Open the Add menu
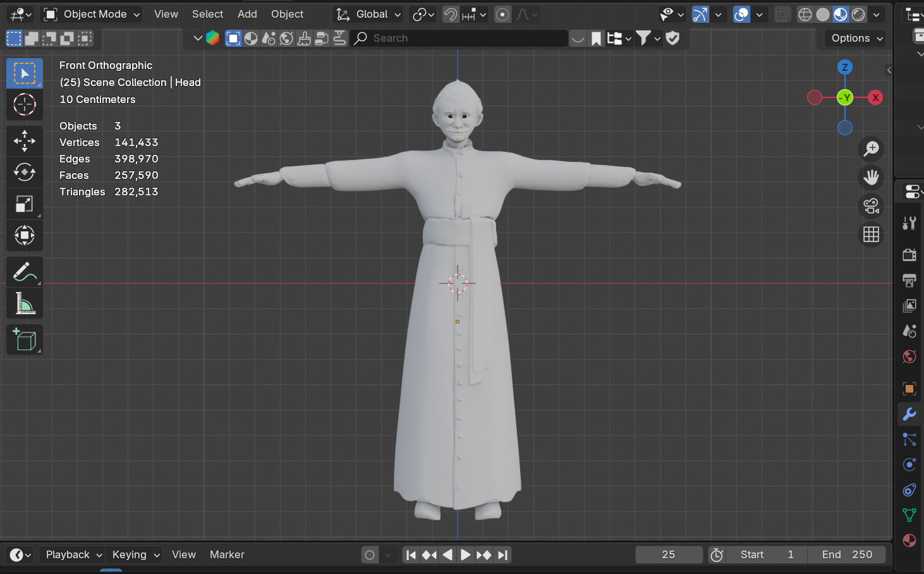The image size is (924, 574). pyautogui.click(x=247, y=14)
